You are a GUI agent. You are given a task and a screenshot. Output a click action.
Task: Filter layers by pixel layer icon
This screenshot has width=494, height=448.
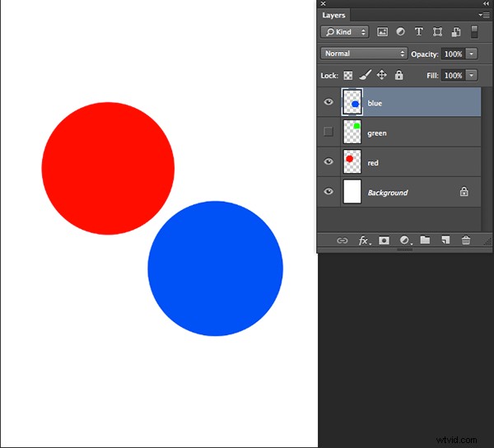coord(383,32)
